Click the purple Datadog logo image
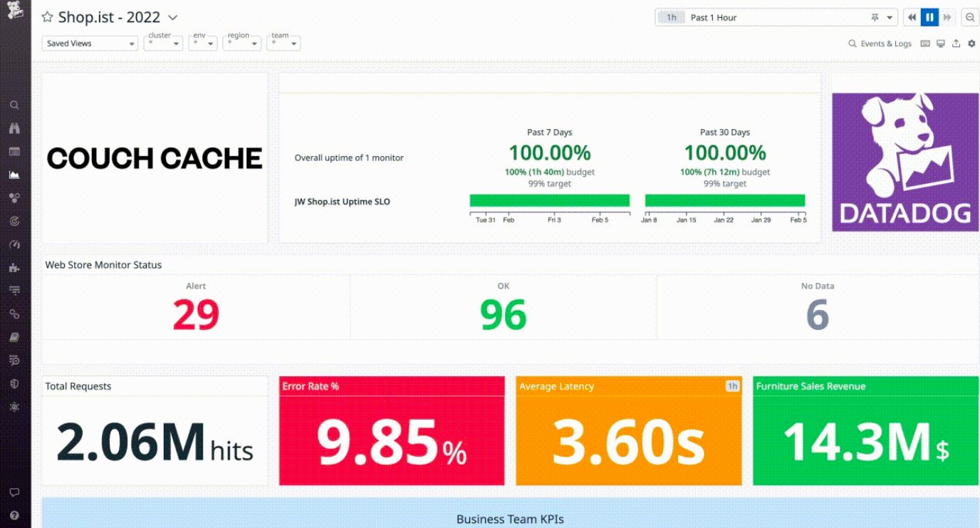Image resolution: width=980 pixels, height=528 pixels. 905,162
